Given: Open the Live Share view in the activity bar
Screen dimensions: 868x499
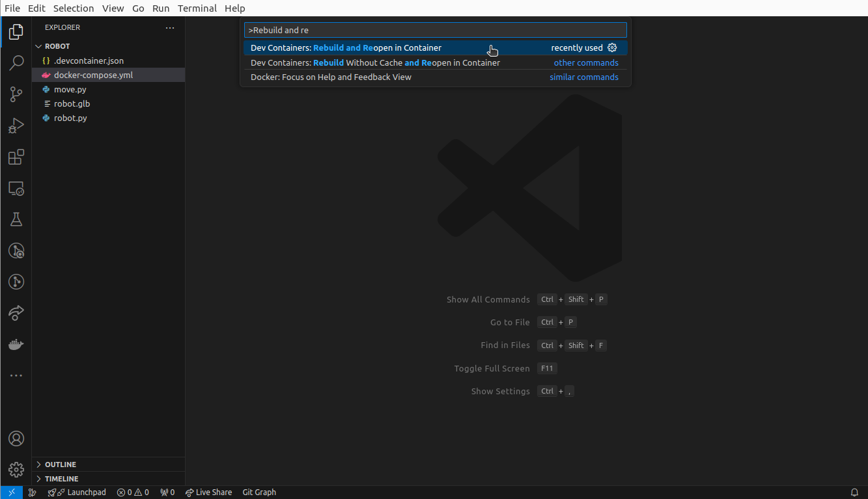Looking at the screenshot, I should tap(16, 313).
